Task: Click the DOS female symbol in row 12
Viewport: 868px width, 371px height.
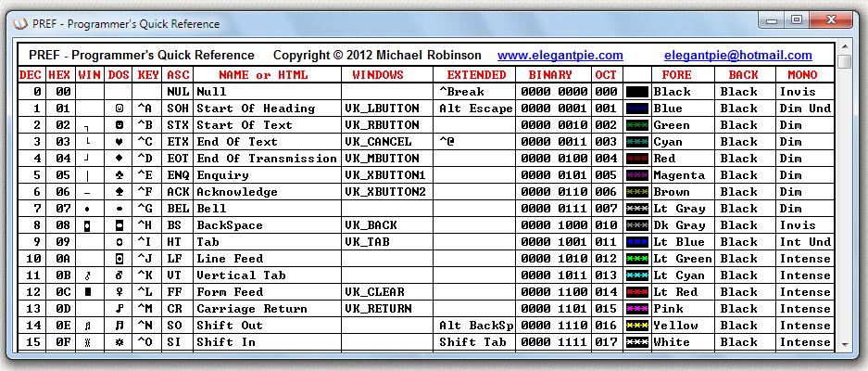Action: 119,292
